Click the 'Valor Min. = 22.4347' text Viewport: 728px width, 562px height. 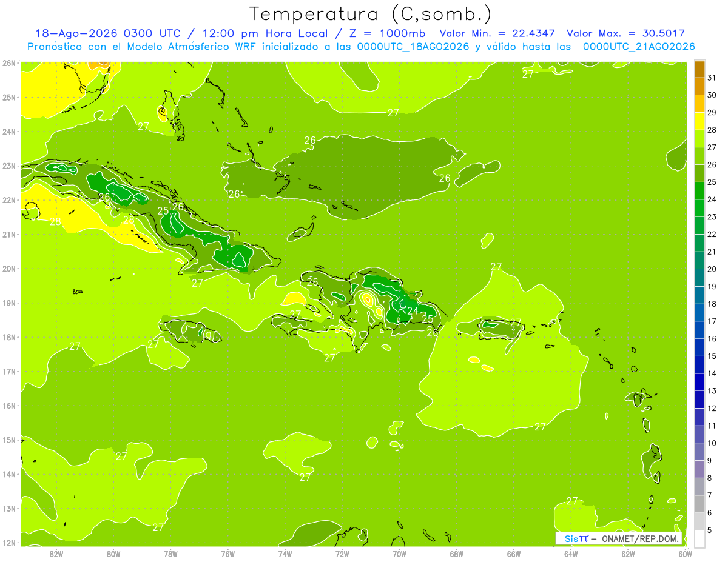click(x=498, y=33)
